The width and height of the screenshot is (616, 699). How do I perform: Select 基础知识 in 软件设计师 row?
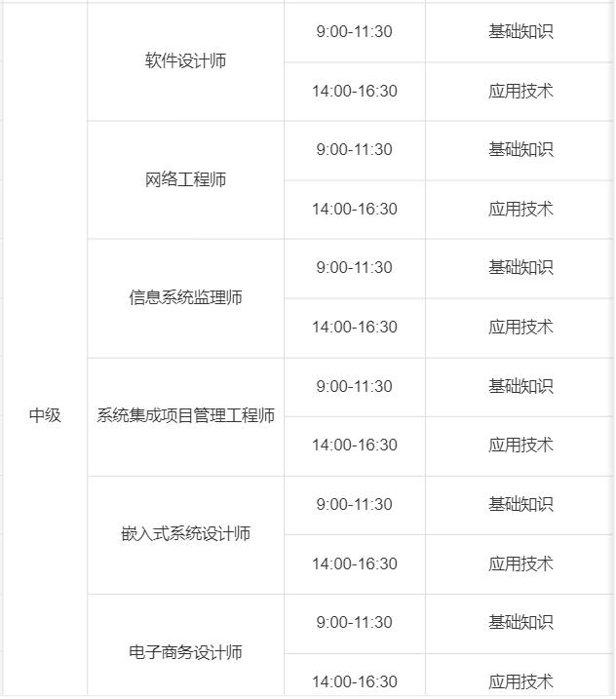click(x=520, y=31)
